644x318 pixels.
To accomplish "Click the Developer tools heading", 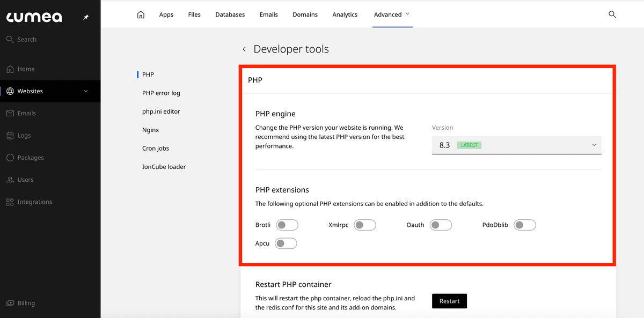I will [x=291, y=49].
